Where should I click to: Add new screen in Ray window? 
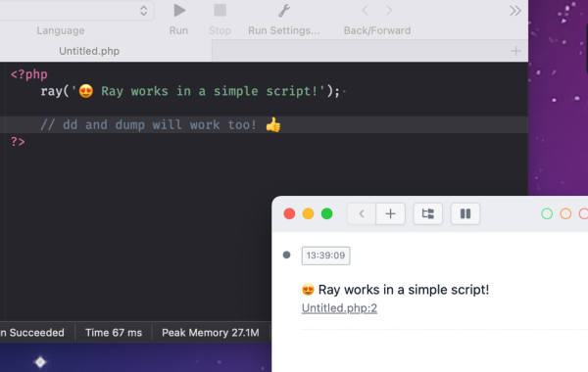[390, 214]
